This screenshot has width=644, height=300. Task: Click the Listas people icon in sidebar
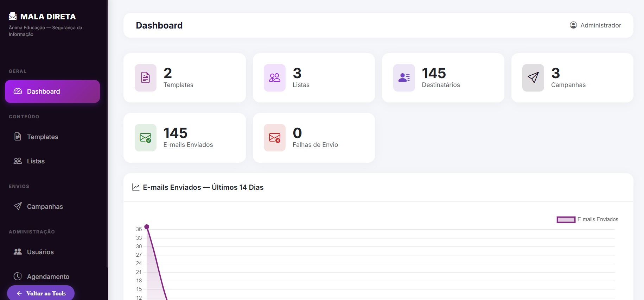(18, 161)
